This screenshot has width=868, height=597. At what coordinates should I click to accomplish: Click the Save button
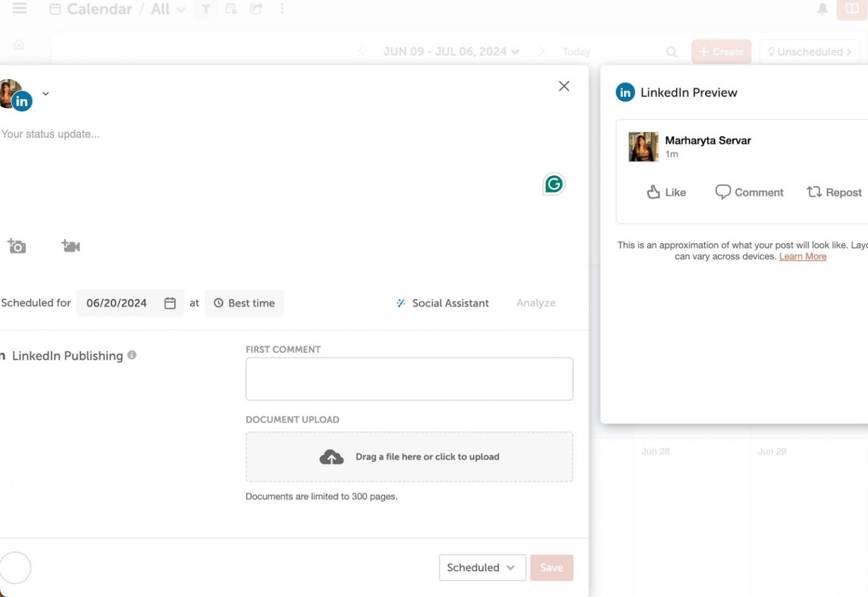(x=552, y=568)
